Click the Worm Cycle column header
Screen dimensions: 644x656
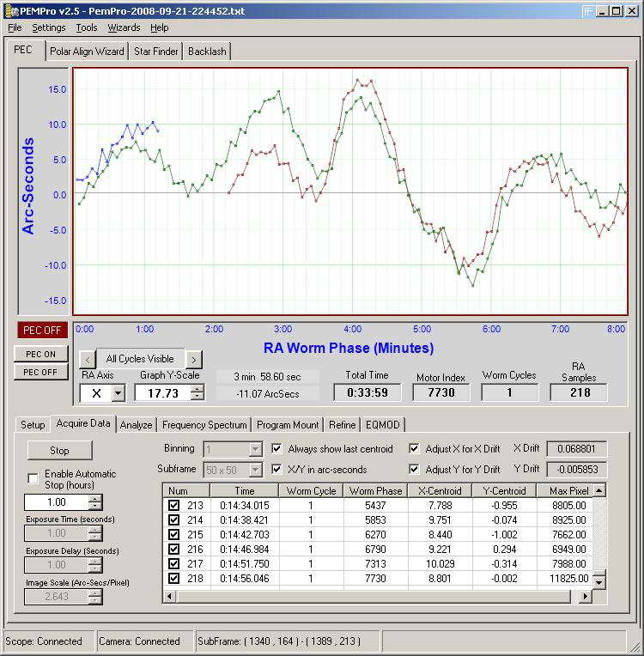pos(311,490)
